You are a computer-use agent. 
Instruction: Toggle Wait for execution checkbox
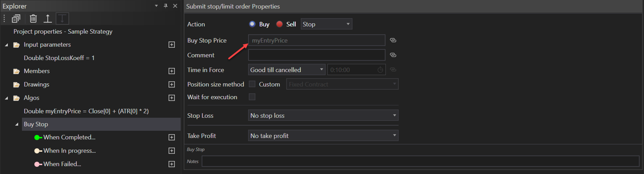(252, 97)
